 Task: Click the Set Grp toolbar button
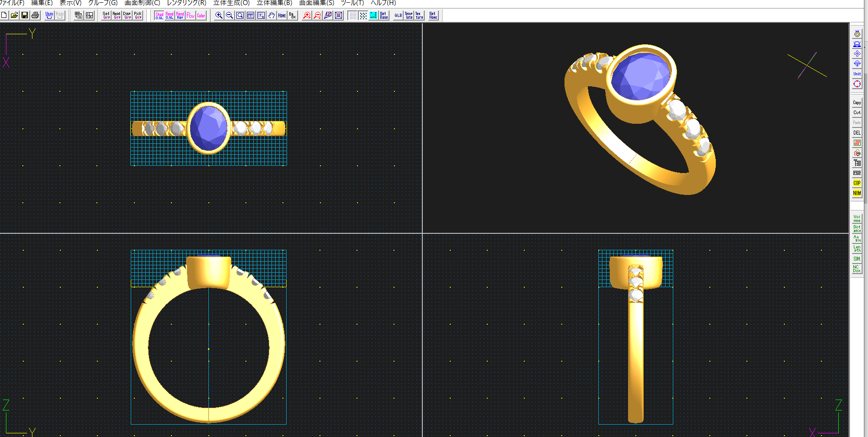point(107,16)
